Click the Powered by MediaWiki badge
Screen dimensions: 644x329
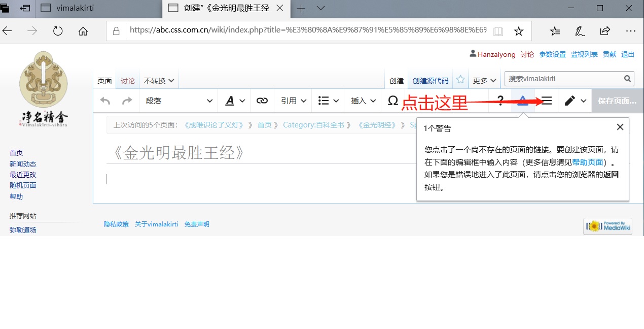[x=607, y=226]
